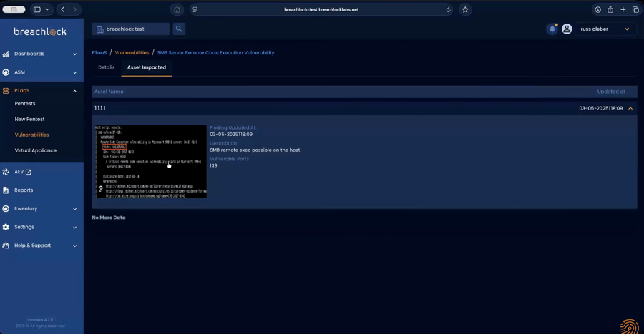
Task: Click the browser address bar
Action: tap(321, 9)
